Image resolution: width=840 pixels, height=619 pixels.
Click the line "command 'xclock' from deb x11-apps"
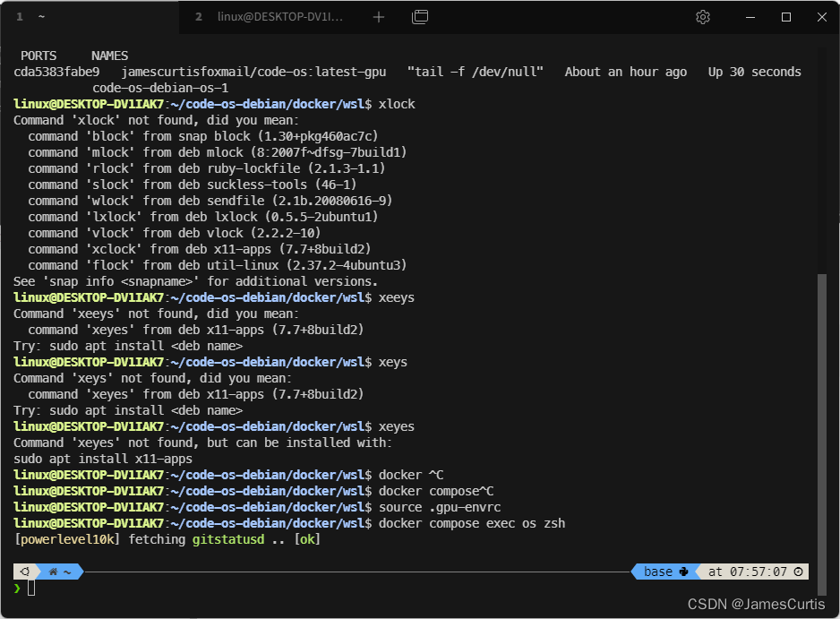tap(200, 249)
